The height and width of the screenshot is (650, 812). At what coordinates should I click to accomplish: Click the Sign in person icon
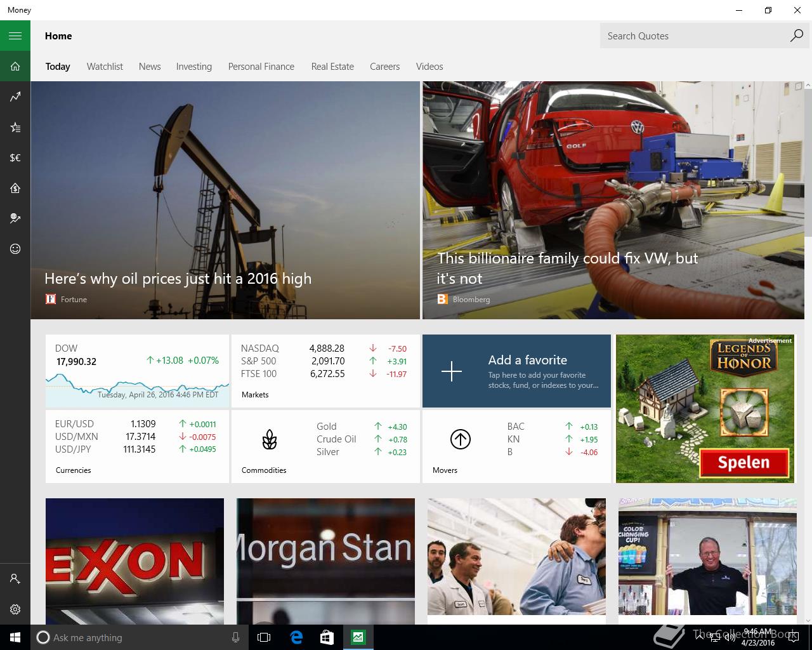click(15, 579)
